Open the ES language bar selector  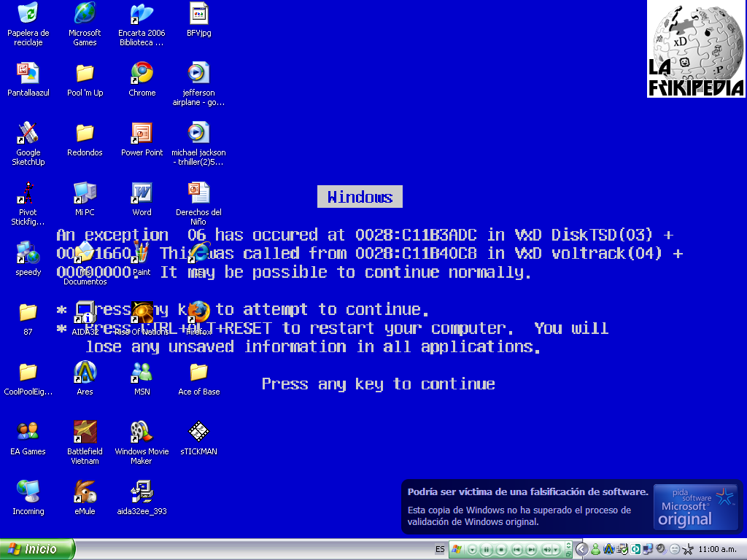440,549
